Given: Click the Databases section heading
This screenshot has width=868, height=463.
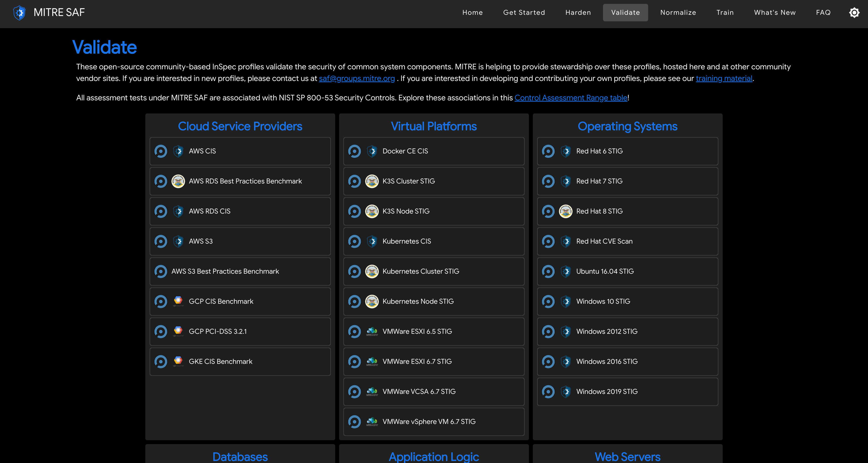Looking at the screenshot, I should [x=240, y=457].
